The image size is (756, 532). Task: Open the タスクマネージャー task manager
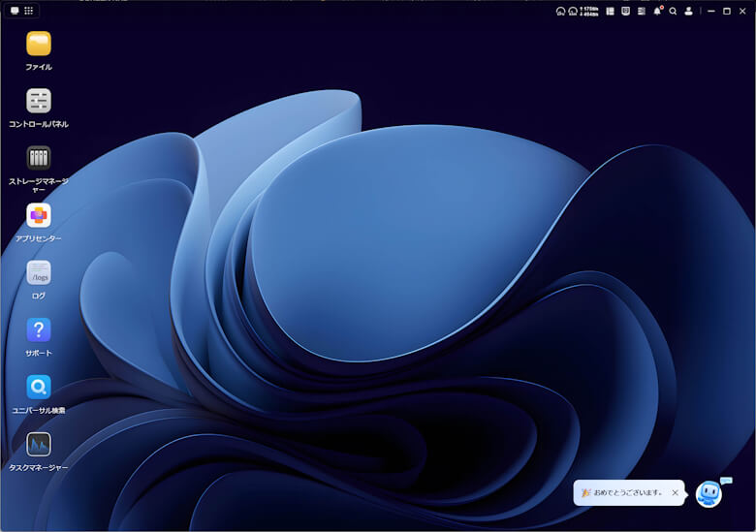39,444
